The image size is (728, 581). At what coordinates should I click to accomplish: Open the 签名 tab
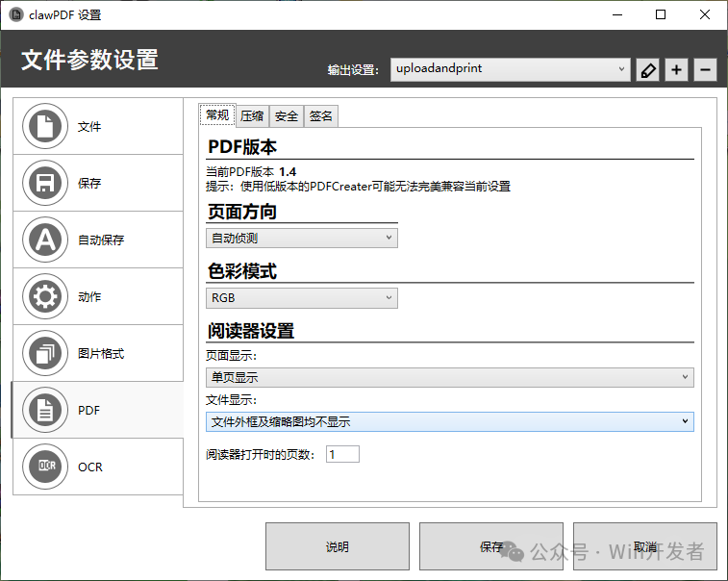[x=320, y=116]
